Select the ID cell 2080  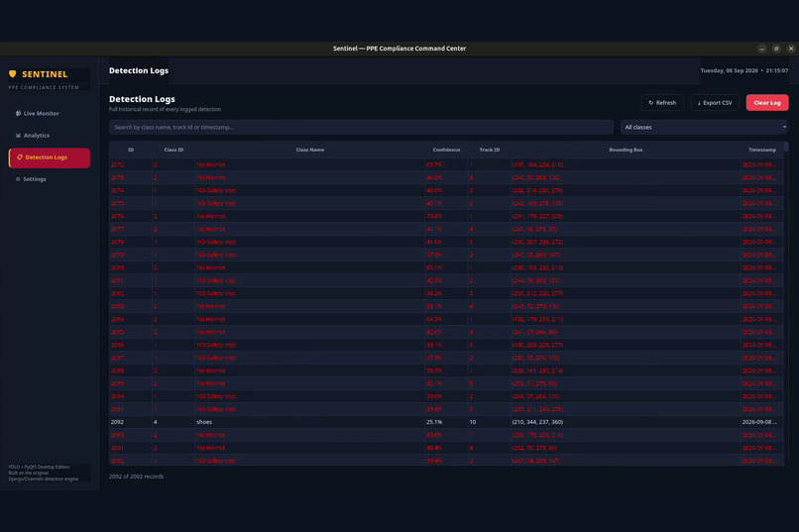pyautogui.click(x=131, y=267)
